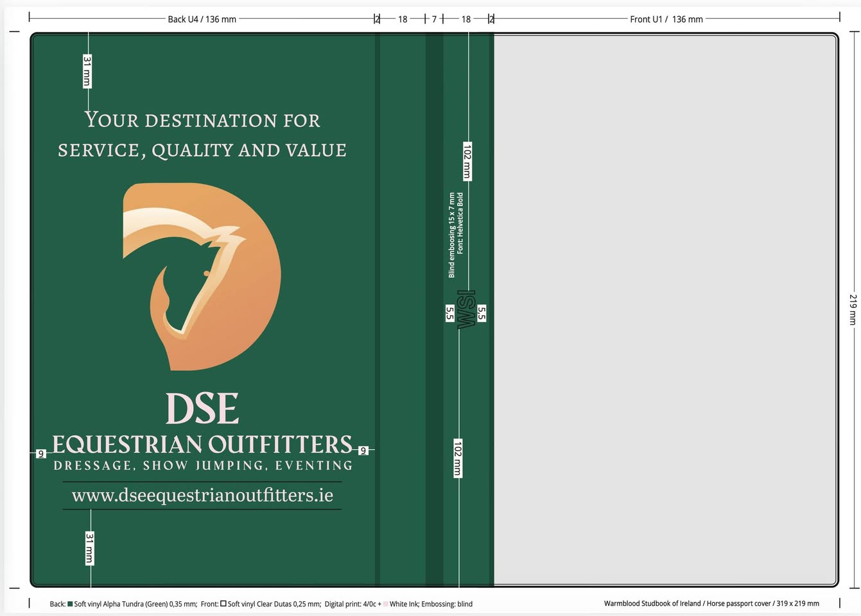The image size is (861, 616).
Task: Click the 'Service, quality and value' line
Action: click(x=202, y=150)
